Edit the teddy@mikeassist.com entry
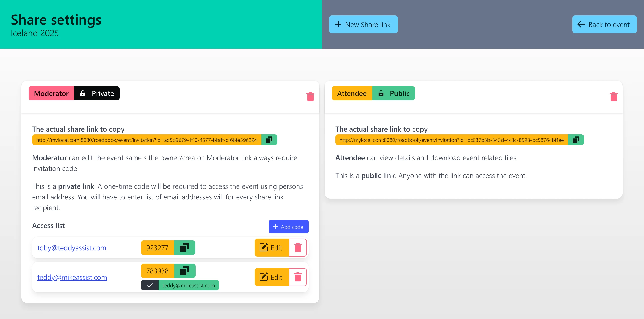 (272, 277)
